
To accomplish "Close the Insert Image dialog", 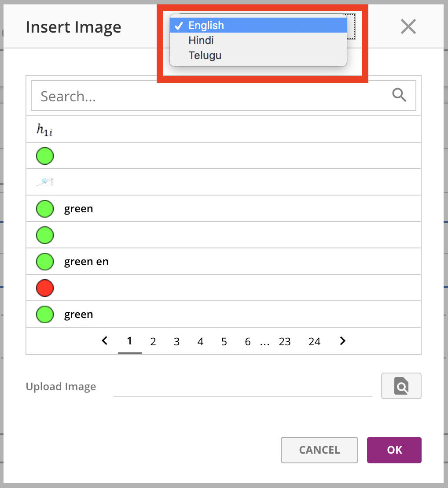I will tap(408, 27).
